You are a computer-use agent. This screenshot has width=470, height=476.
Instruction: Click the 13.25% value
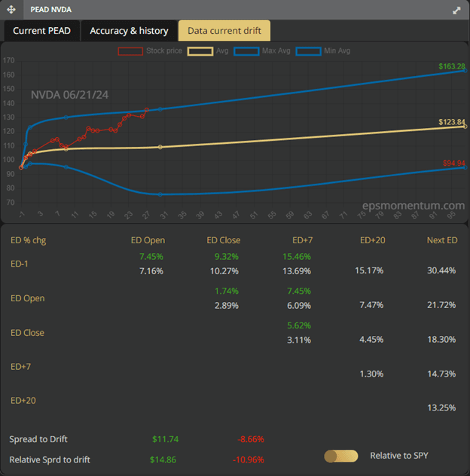441,407
